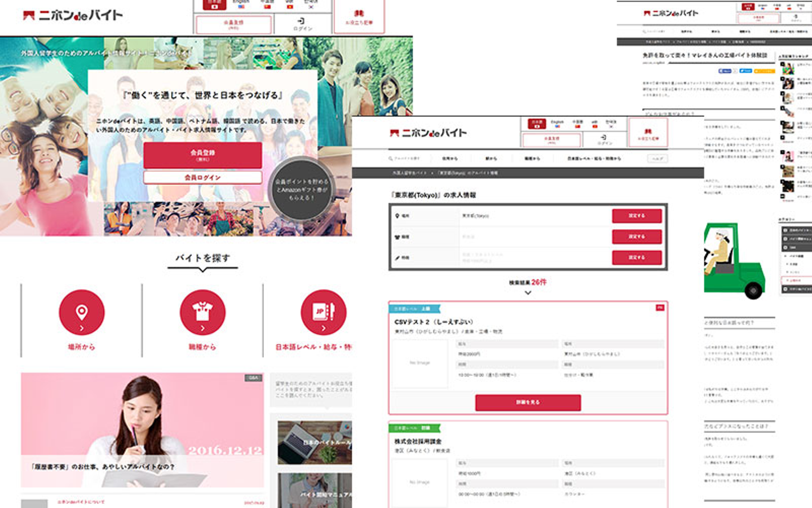812x508 pixels.
Task: Click ヘルプ button on search results page
Action: (657, 159)
